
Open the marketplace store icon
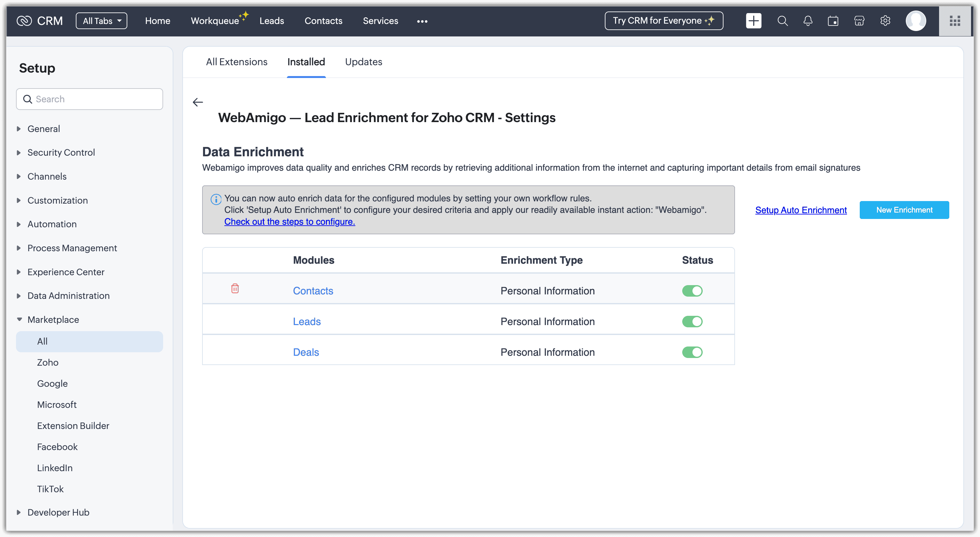tap(859, 20)
